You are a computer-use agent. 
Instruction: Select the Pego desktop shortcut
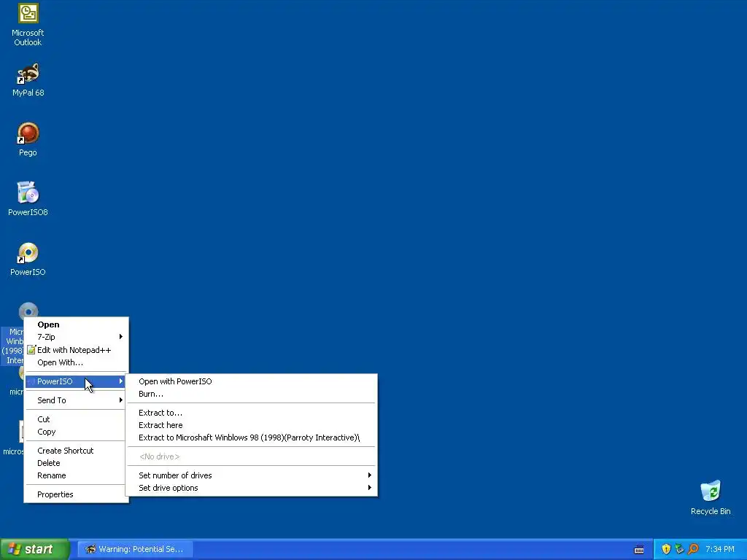tap(28, 139)
